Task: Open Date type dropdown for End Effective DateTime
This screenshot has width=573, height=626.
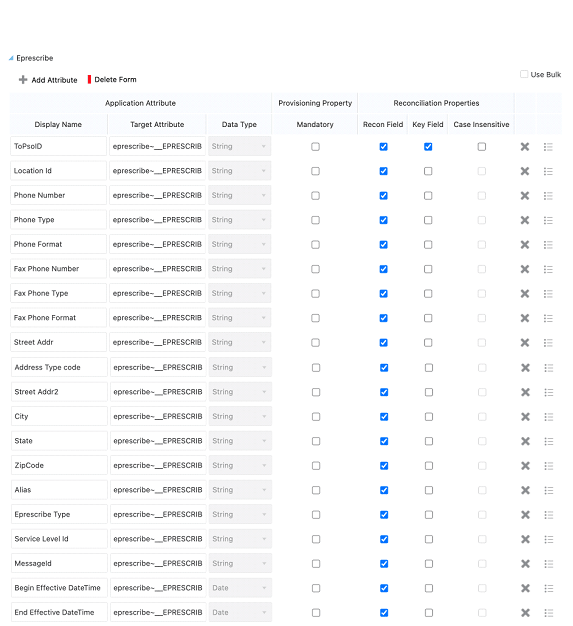Action: coord(240,612)
